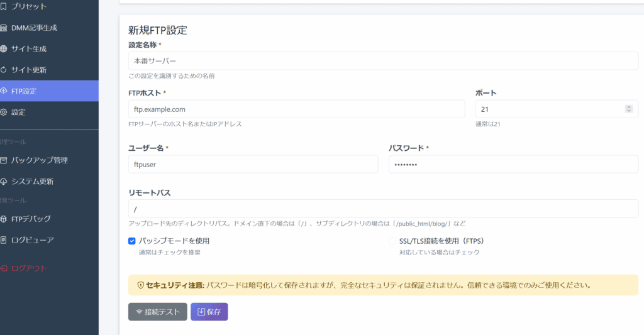Click the globe icon beside サイト生成

point(4,49)
